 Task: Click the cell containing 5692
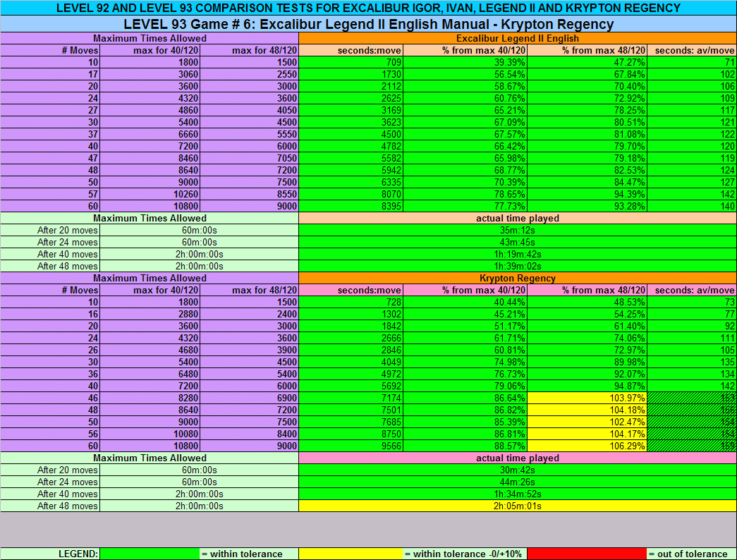(x=351, y=386)
